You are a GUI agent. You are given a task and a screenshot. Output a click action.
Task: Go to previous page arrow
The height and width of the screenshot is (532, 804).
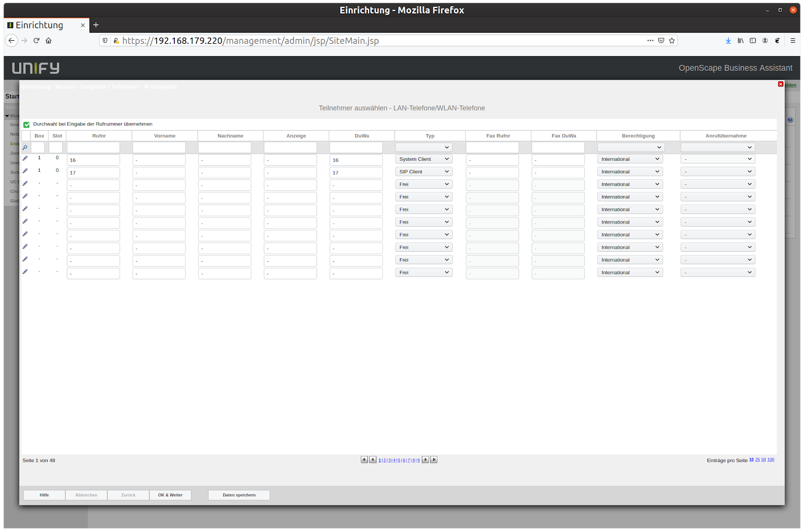click(x=373, y=460)
